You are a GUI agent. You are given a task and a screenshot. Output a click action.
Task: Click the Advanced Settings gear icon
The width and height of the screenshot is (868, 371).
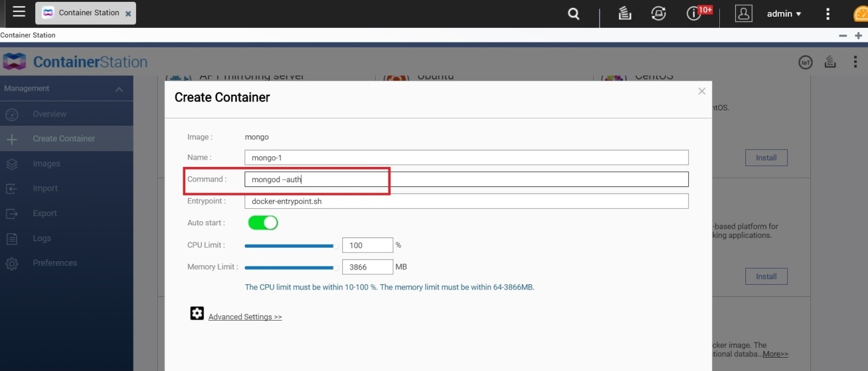click(x=197, y=313)
